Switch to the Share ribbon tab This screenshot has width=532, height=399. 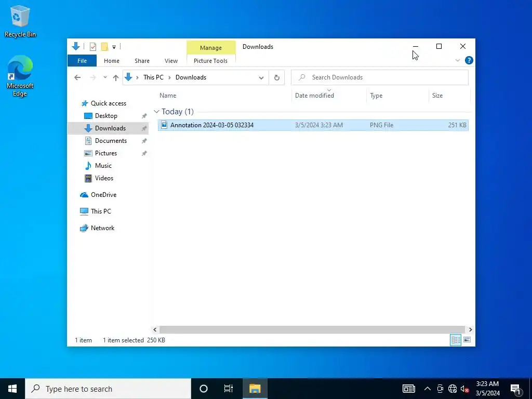(142, 61)
